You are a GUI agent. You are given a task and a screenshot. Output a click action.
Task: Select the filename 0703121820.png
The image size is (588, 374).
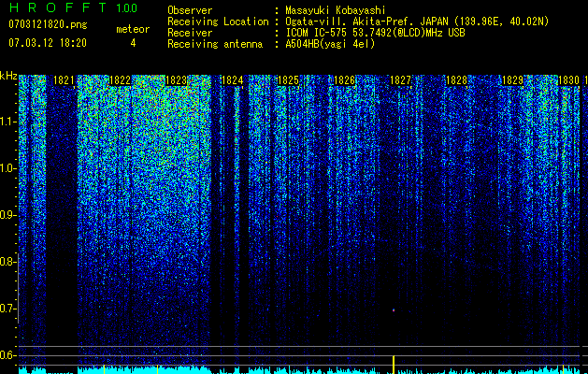(48, 24)
